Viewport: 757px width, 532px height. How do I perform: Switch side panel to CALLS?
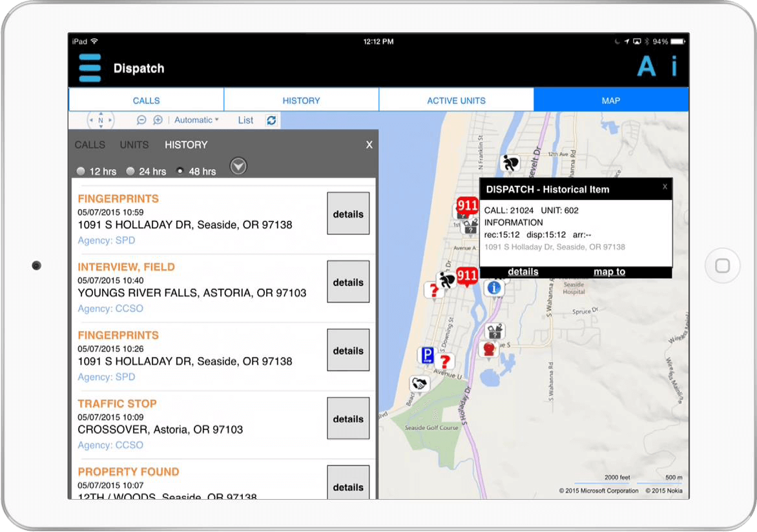click(90, 145)
